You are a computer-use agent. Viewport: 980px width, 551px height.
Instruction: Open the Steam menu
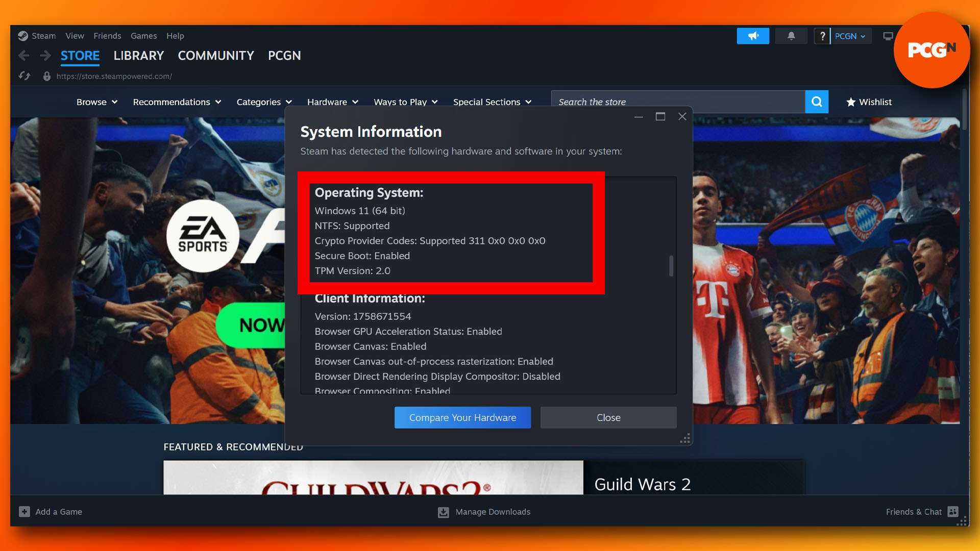tap(44, 36)
